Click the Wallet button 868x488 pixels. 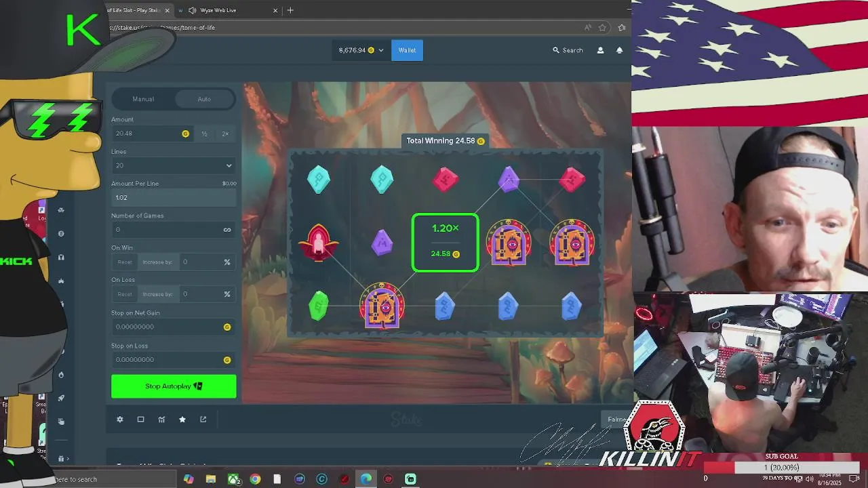pyautogui.click(x=407, y=50)
